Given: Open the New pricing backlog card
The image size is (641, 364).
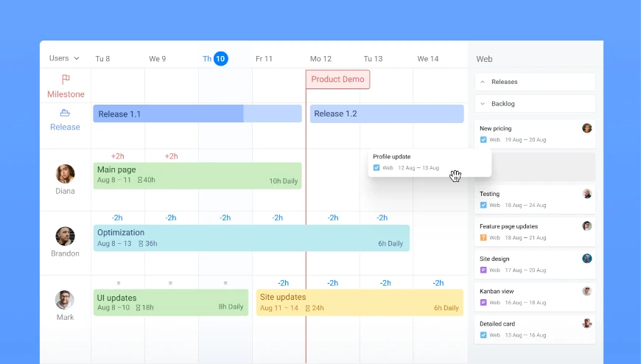Looking at the screenshot, I should pos(535,134).
